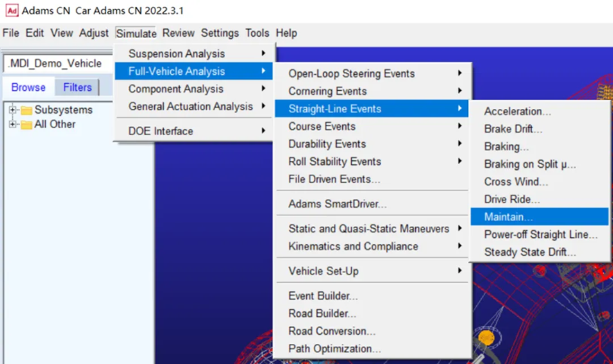Select the All Other folder icon
The height and width of the screenshot is (364, 613).
click(26, 125)
